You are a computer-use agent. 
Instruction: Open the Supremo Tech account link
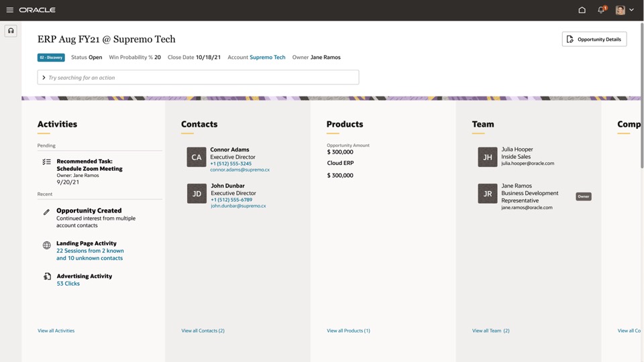point(268,58)
